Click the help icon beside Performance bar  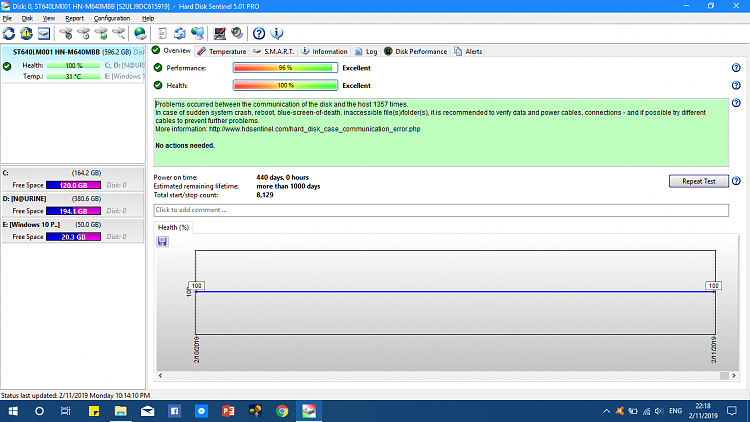[736, 68]
